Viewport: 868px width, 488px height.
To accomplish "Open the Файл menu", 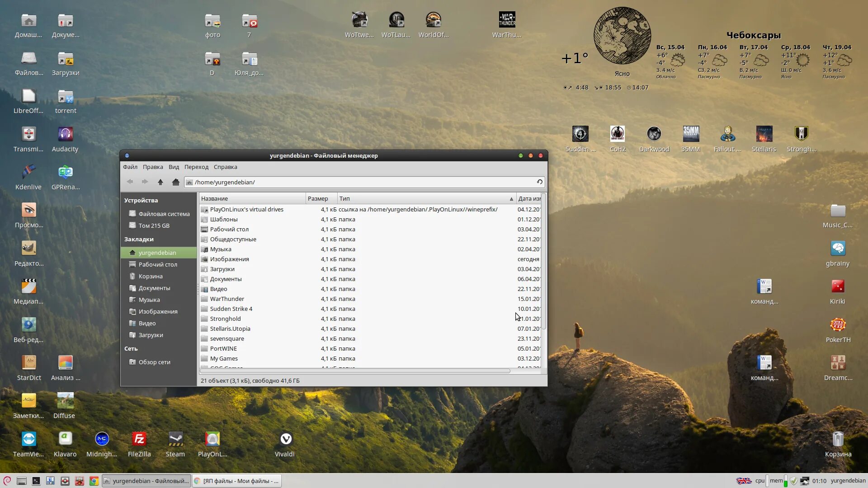I will click(x=130, y=167).
